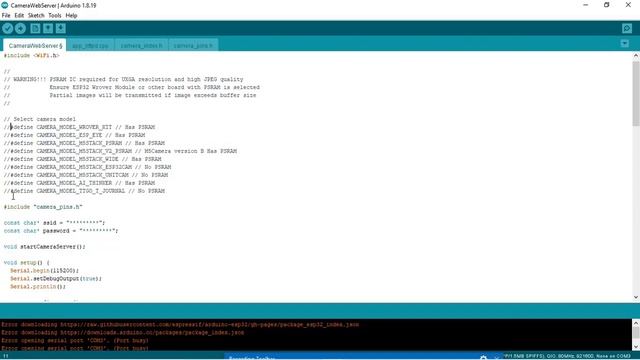Click the Verify sketch checkmark button
The height and width of the screenshot is (360, 640).
pos(8,28)
